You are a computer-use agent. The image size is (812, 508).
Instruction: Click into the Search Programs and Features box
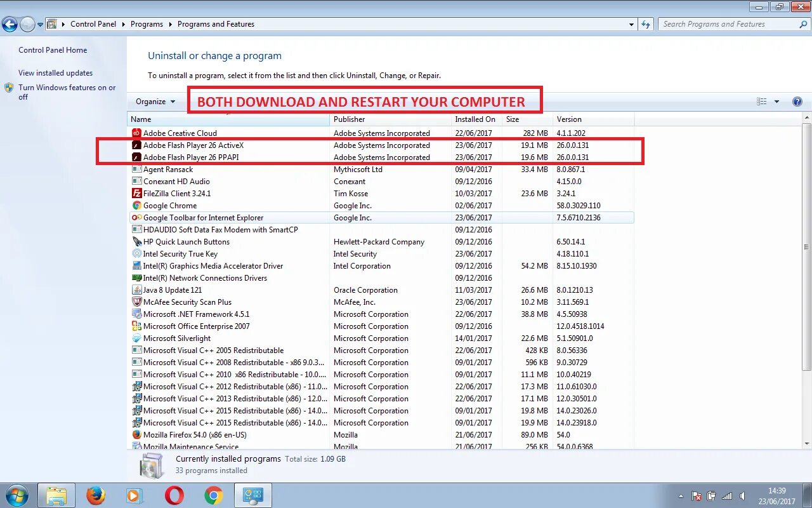tap(729, 24)
